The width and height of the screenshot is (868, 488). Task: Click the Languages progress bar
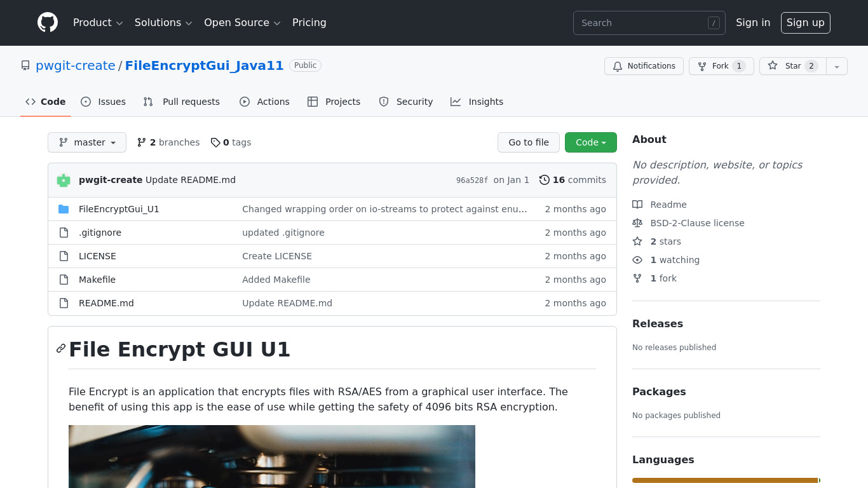[x=726, y=480]
